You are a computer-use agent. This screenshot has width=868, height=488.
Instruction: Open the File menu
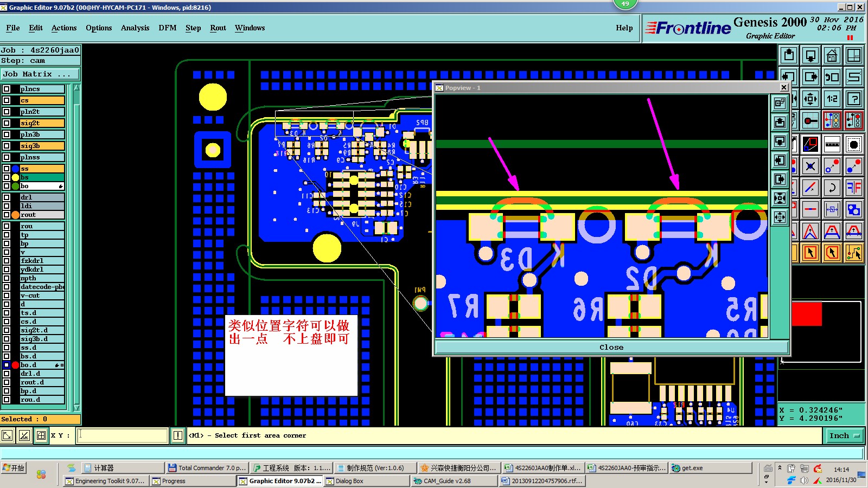[13, 28]
